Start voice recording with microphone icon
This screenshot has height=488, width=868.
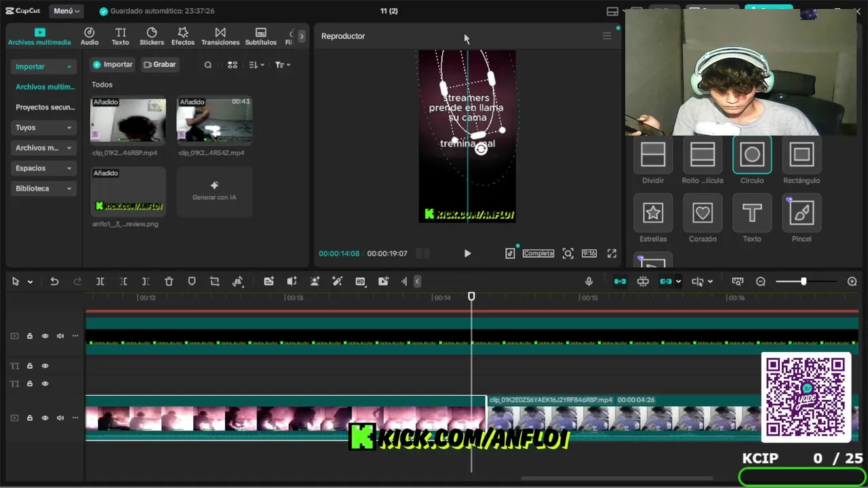(589, 281)
